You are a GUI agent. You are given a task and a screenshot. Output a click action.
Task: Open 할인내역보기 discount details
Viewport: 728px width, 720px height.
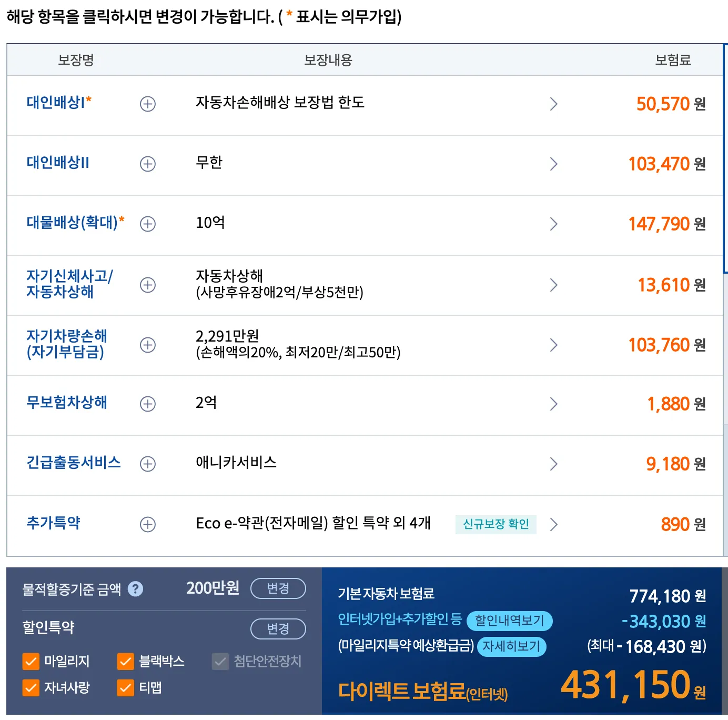point(510,621)
